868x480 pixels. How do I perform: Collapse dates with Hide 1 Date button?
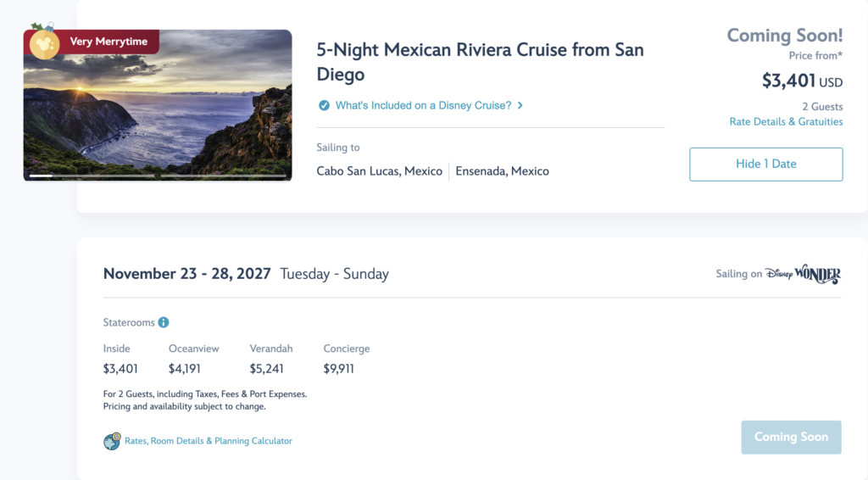[766, 164]
